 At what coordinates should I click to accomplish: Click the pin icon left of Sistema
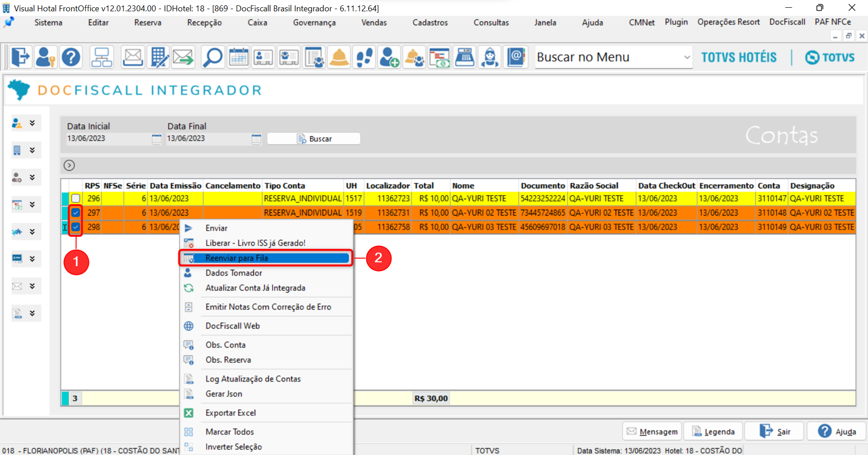(x=9, y=22)
